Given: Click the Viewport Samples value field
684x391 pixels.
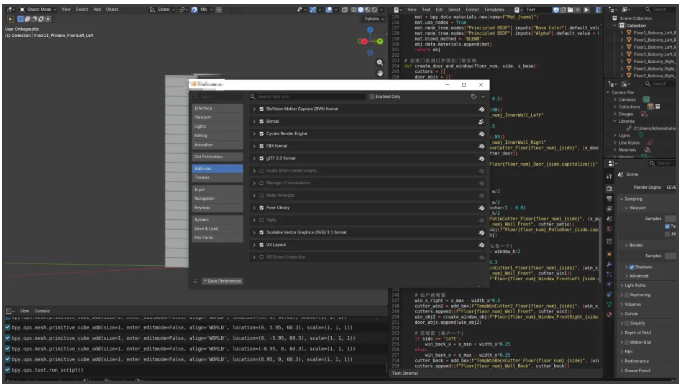Looking at the screenshot, I should [x=670, y=218].
